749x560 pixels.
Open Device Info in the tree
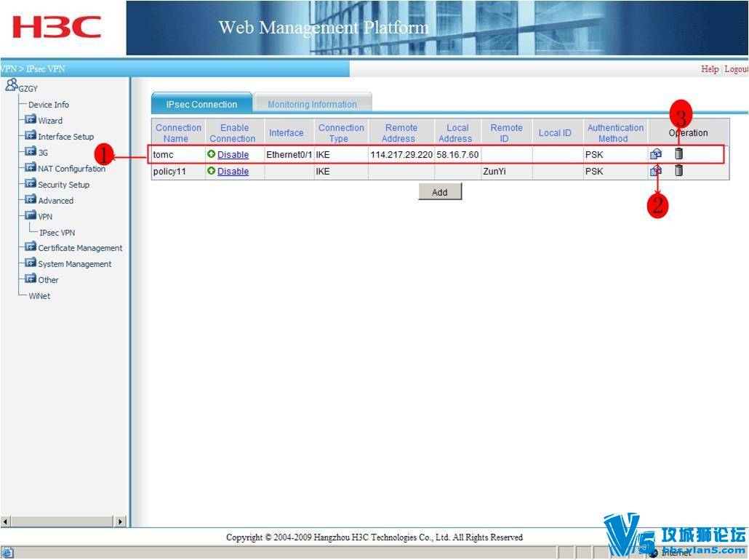coord(48,105)
